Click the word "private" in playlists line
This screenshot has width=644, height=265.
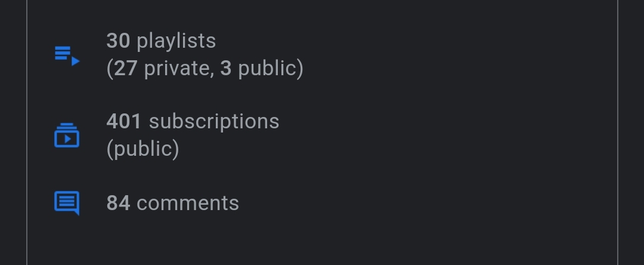pos(178,69)
